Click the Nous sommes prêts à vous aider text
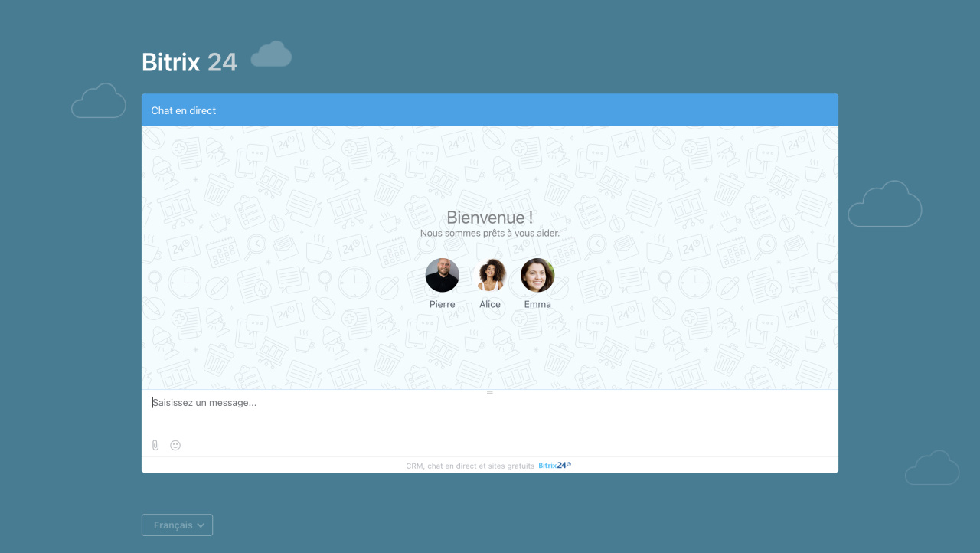The image size is (980, 553). [x=490, y=233]
